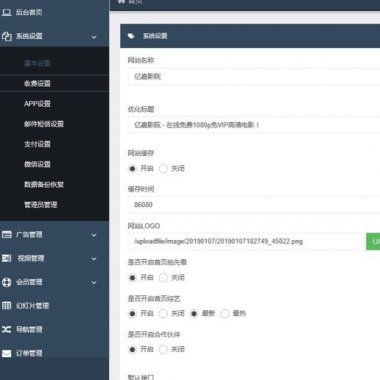
Task: Click the lifebuoy icon beside 会员管理
Action: pyautogui.click(x=6, y=282)
